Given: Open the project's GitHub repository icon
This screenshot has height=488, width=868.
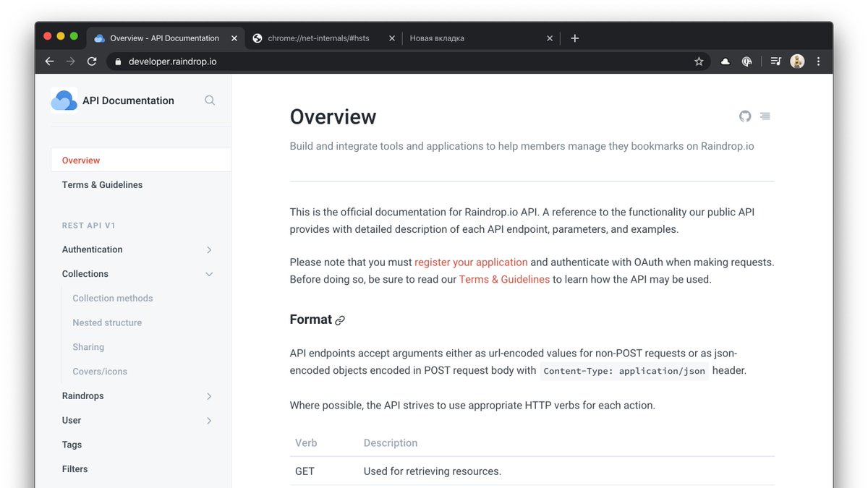Looking at the screenshot, I should click(x=745, y=116).
